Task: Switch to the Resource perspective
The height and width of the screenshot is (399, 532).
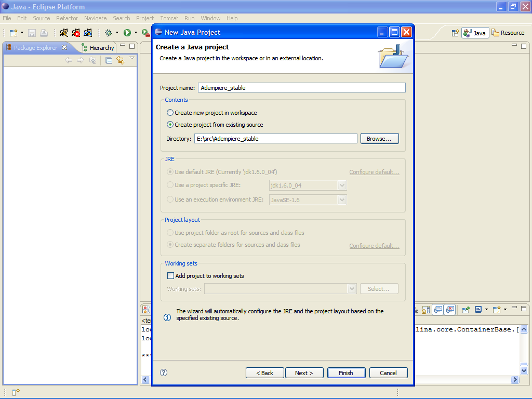Action: (508, 33)
